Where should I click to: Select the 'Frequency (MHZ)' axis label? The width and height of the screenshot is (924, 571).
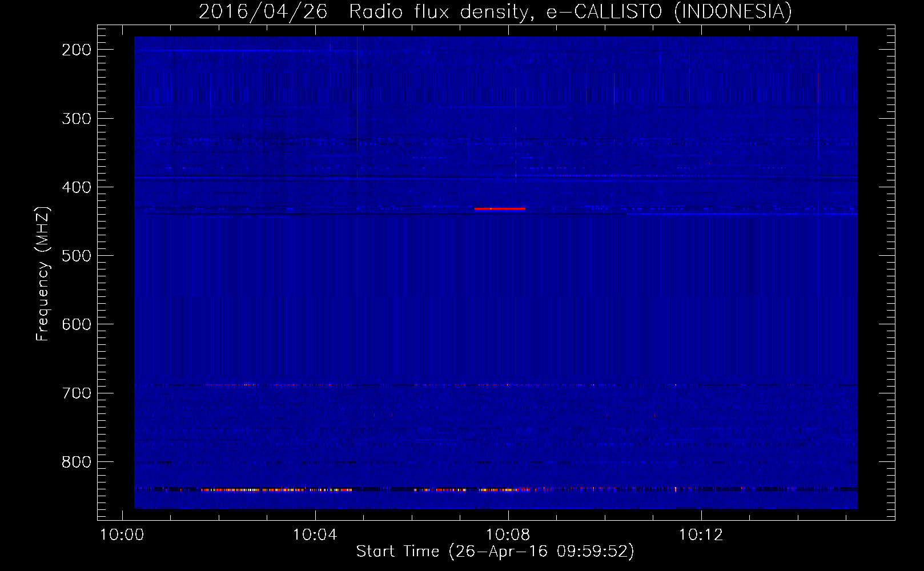(x=43, y=274)
